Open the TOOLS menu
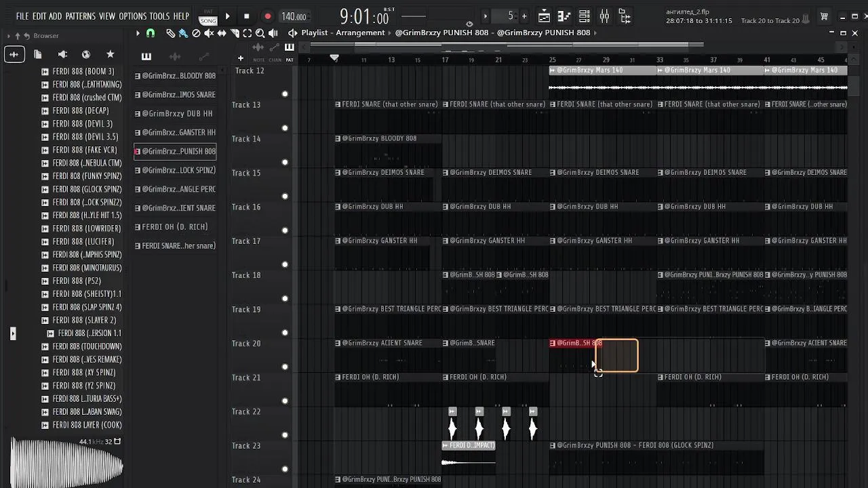 159,16
